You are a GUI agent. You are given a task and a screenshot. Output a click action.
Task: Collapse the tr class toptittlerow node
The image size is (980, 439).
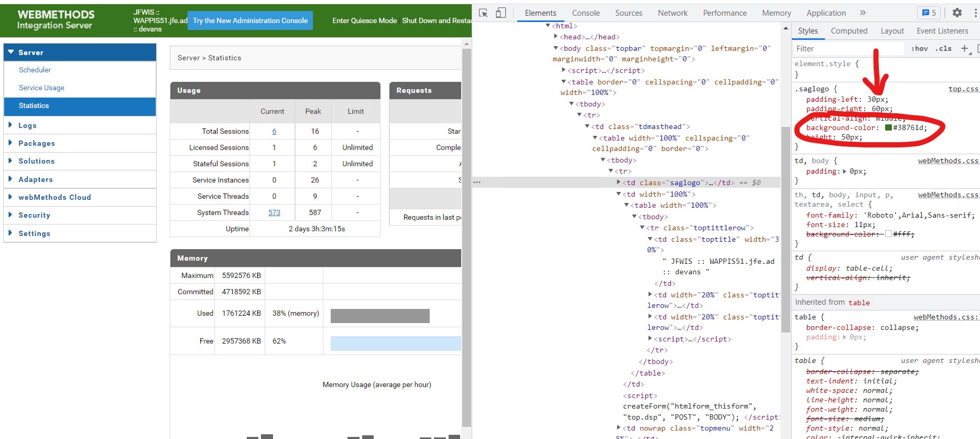click(x=643, y=228)
